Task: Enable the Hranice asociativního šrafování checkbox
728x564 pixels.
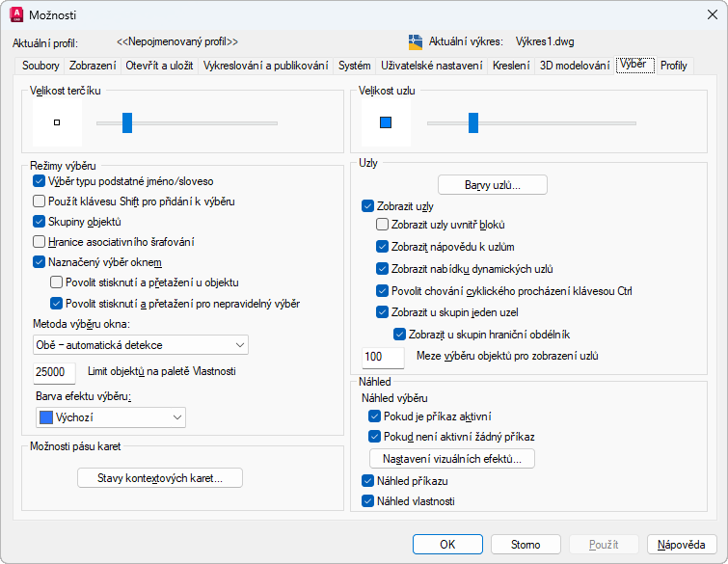Action: pyautogui.click(x=40, y=242)
